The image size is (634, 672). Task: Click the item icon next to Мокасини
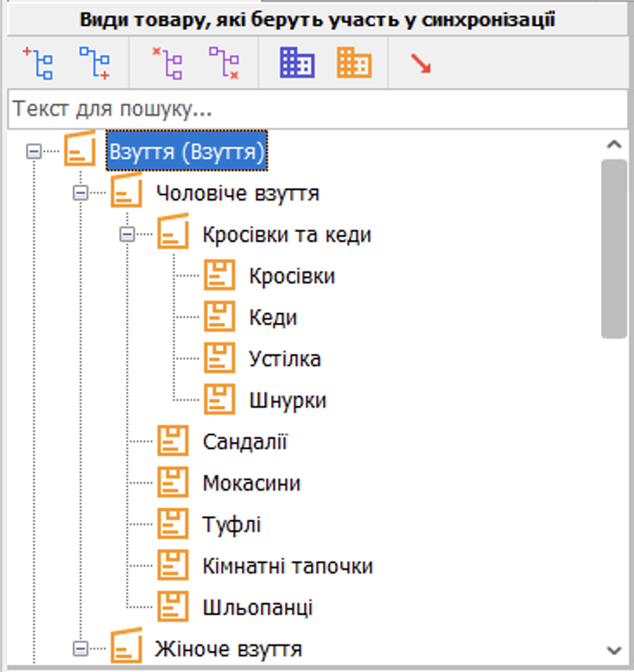[173, 482]
